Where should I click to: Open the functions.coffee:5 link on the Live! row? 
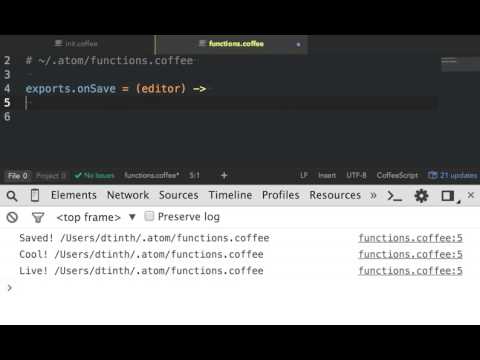click(x=411, y=271)
